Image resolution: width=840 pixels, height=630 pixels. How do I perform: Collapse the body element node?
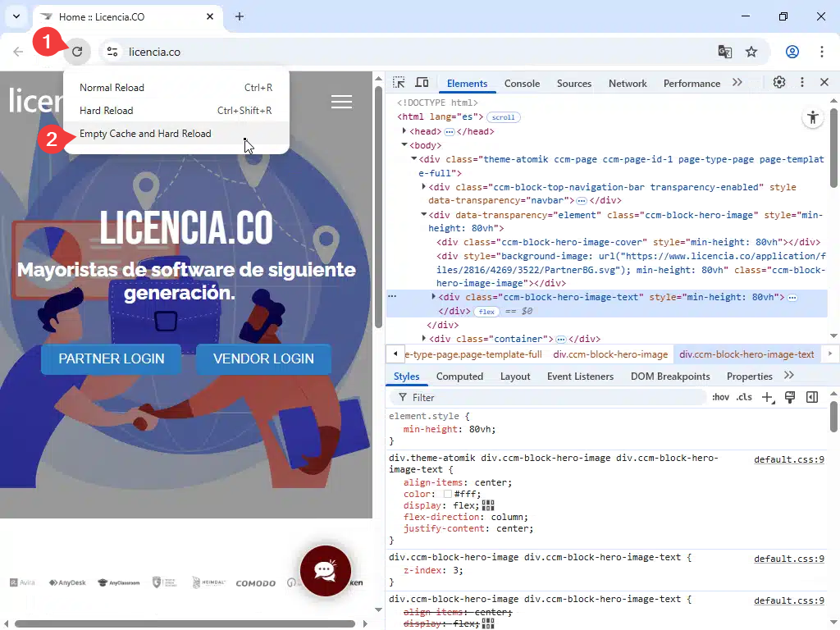(x=404, y=145)
